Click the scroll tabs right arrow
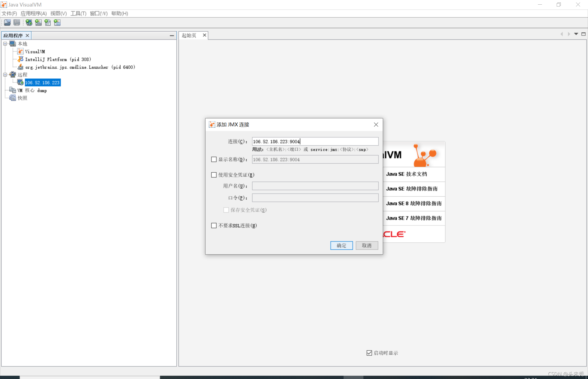 [x=569, y=34]
